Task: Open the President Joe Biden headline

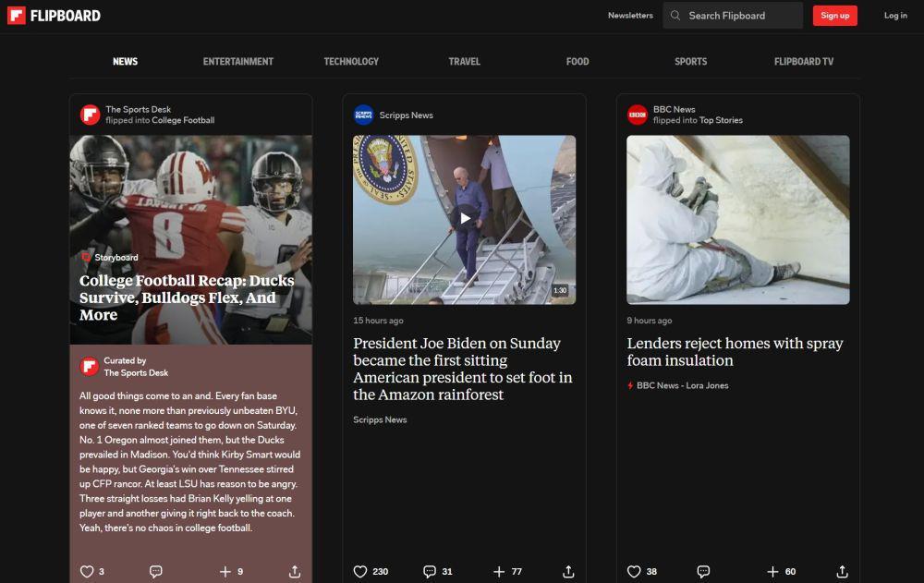Action: [463, 369]
